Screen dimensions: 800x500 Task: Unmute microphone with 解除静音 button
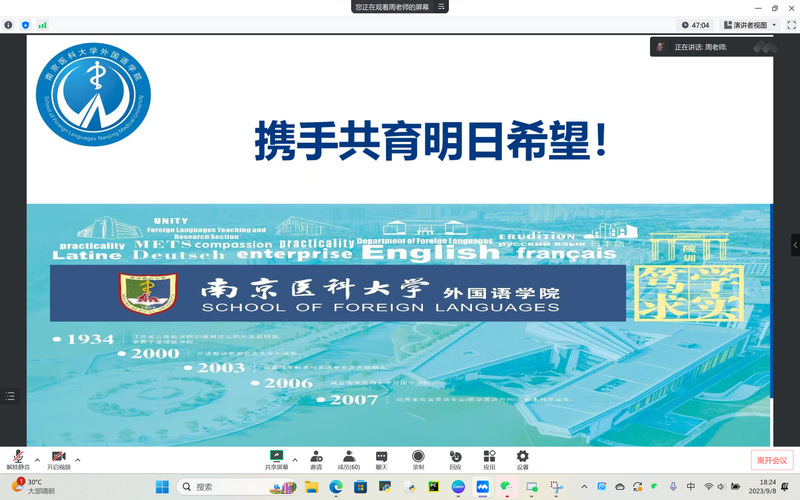coord(18,459)
